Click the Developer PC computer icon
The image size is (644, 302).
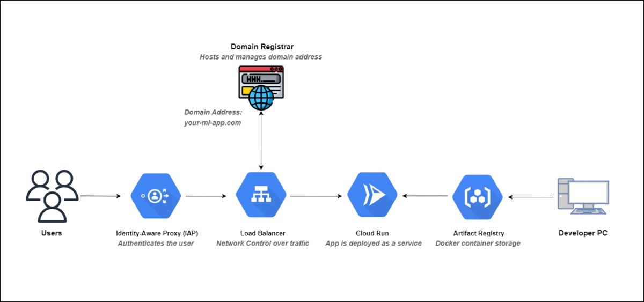click(x=583, y=197)
